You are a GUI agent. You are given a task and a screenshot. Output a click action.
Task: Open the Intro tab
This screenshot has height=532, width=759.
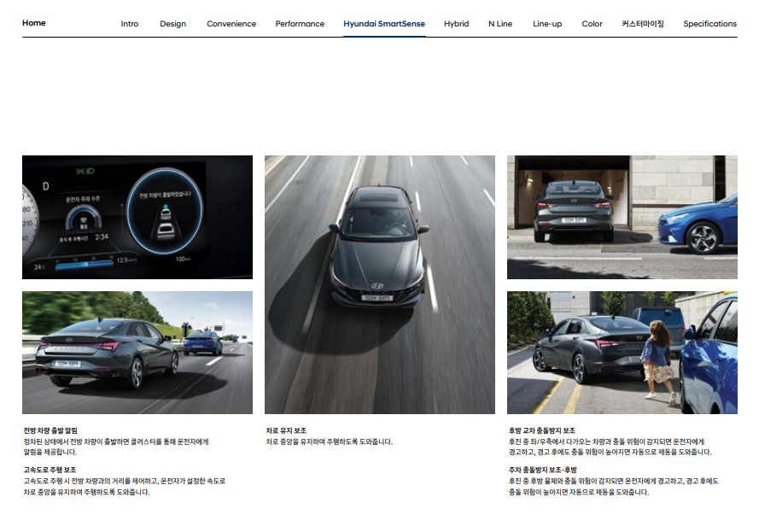pos(129,24)
